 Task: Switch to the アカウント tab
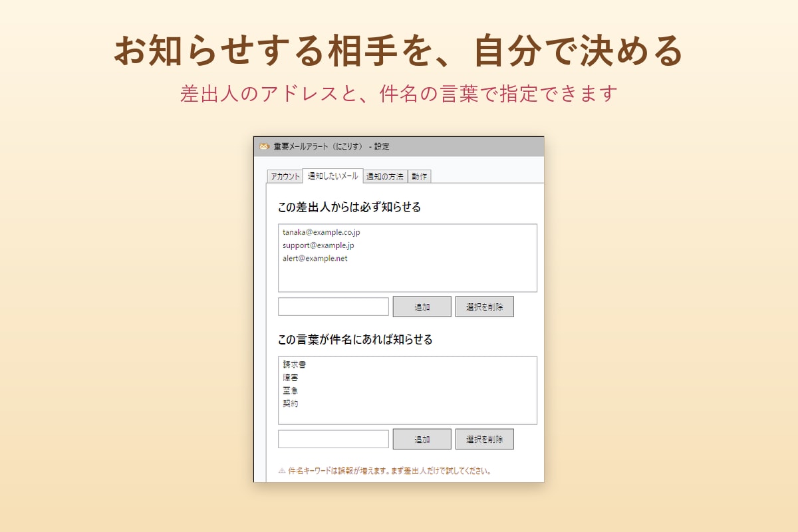[x=285, y=176]
